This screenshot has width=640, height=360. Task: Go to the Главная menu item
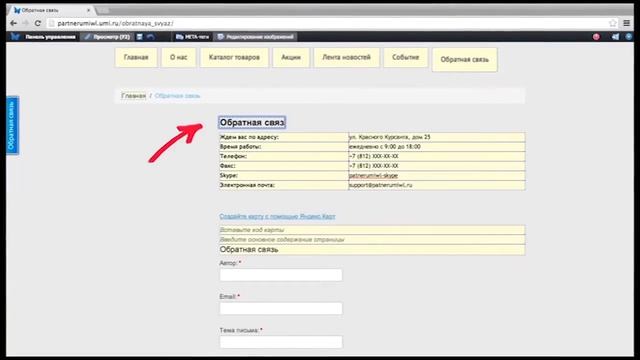pos(136,57)
